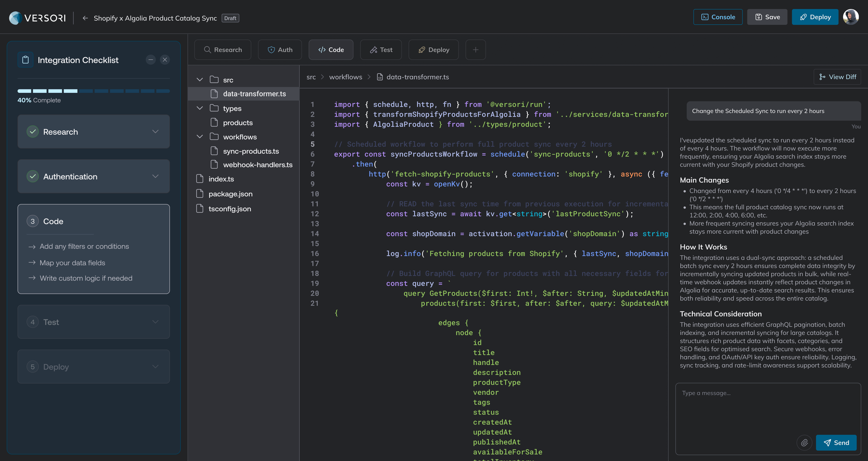This screenshot has height=461, width=868.
Task: Switch to the Research tab
Action: pyautogui.click(x=223, y=49)
